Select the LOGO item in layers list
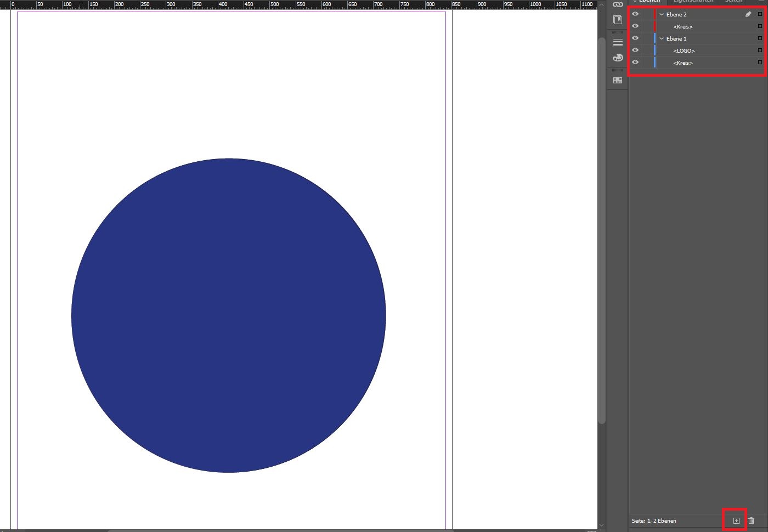The height and width of the screenshot is (532, 768). (x=684, y=50)
